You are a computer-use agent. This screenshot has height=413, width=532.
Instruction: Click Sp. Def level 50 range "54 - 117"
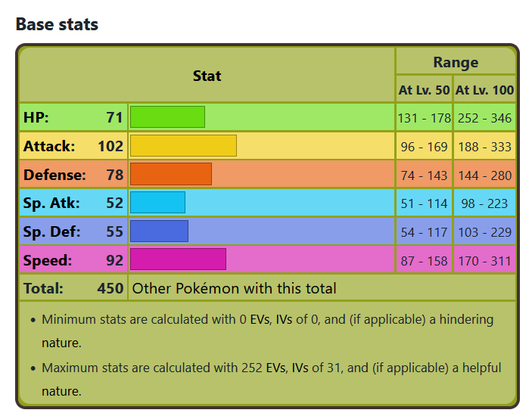point(424,233)
